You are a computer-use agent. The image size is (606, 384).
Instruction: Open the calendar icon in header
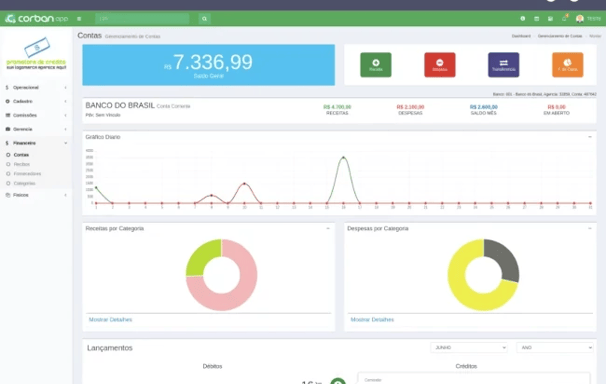(x=536, y=19)
